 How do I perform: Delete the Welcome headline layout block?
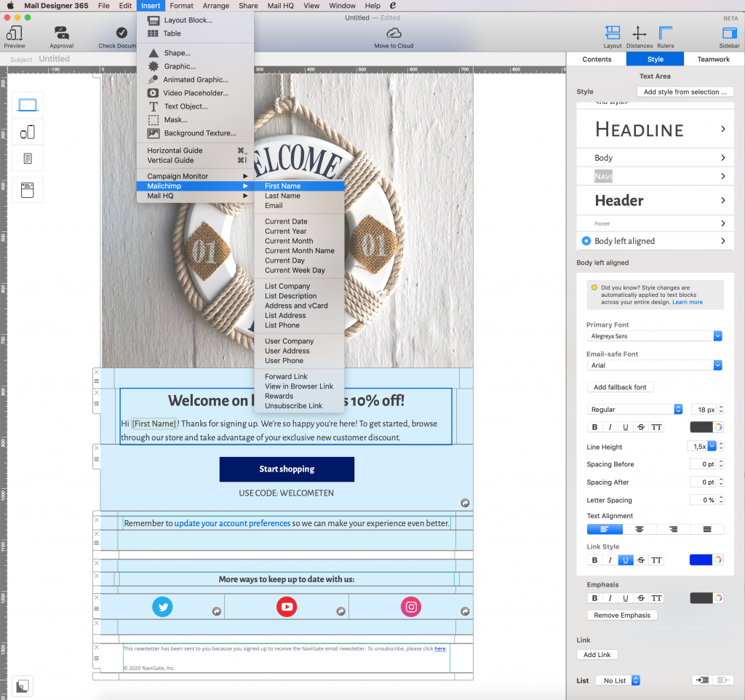click(x=97, y=392)
